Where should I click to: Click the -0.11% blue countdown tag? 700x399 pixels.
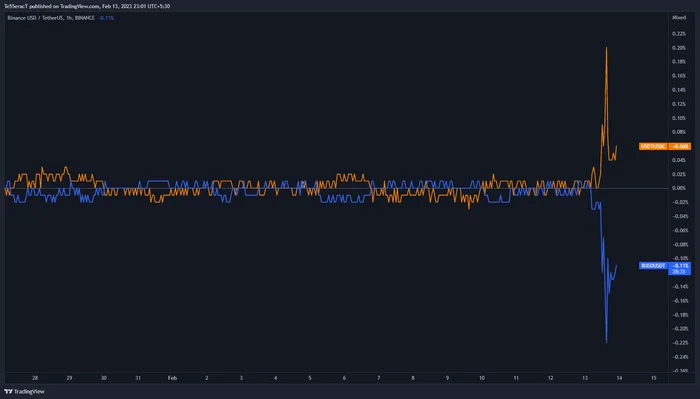point(679,268)
